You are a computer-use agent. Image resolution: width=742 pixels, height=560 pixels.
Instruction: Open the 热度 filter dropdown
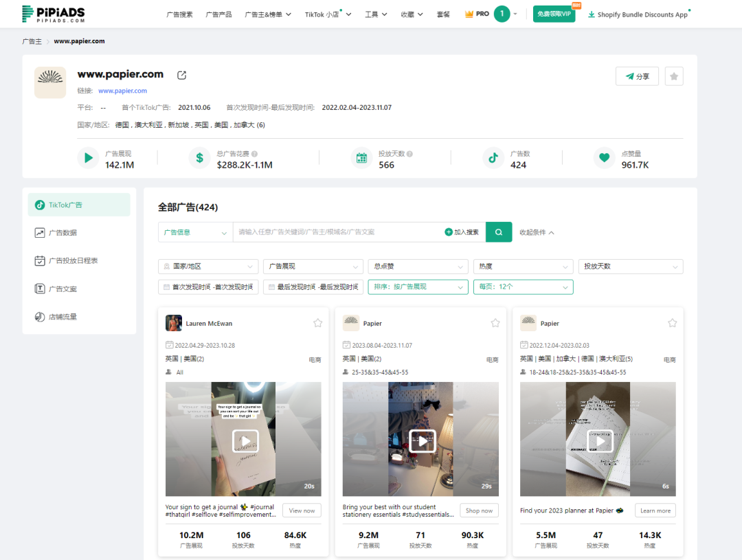524,267
